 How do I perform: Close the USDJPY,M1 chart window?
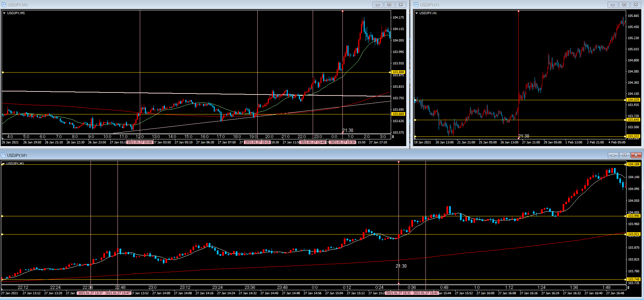coord(636,155)
